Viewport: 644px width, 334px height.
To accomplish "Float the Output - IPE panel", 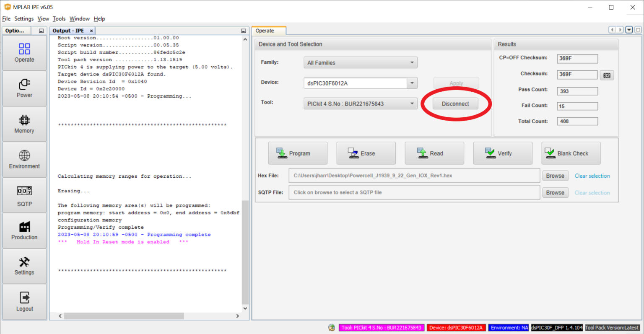I will point(244,30).
